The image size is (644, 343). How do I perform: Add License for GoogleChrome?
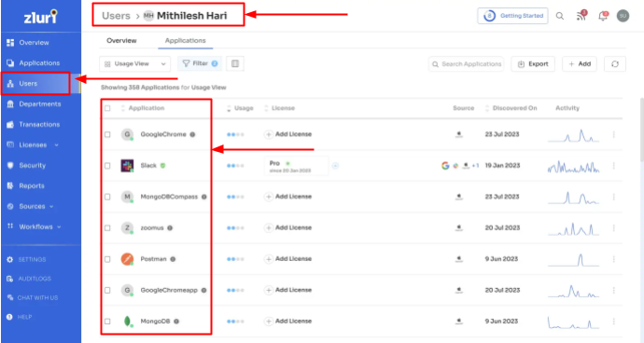[288, 134]
